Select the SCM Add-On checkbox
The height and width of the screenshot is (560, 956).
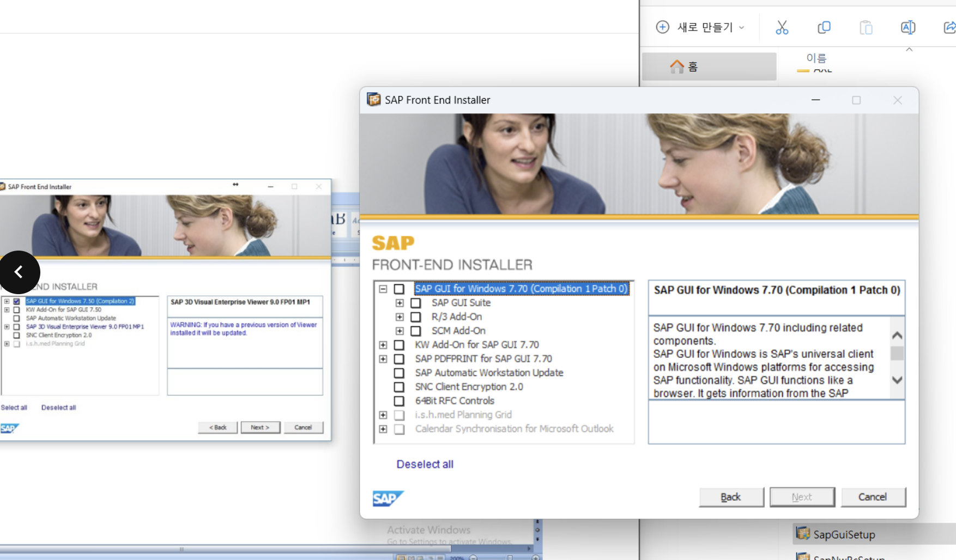pos(416,331)
